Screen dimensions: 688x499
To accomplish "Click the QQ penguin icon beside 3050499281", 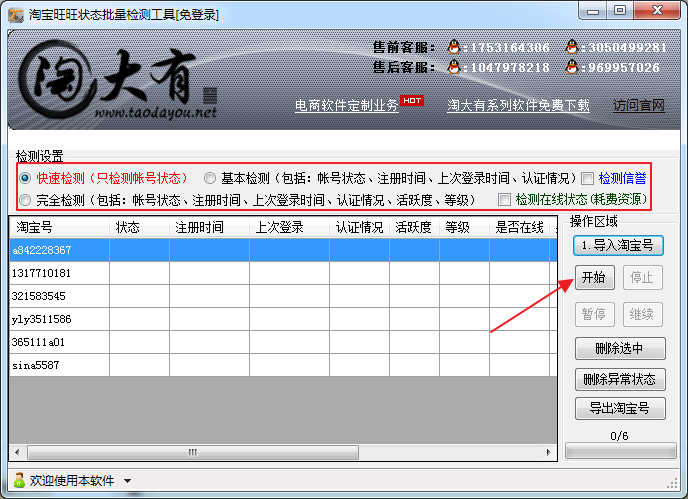I will [x=571, y=47].
